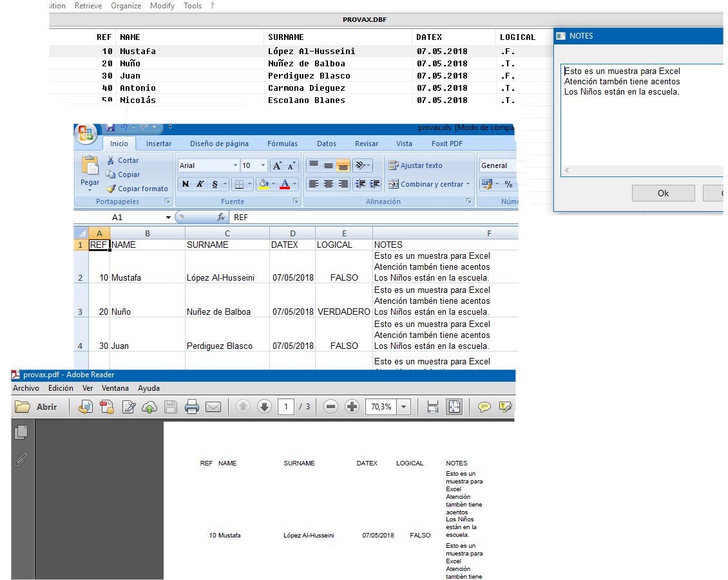This screenshot has height=580, width=728.
Task: Go to next page with down arrow
Action: (x=264, y=407)
